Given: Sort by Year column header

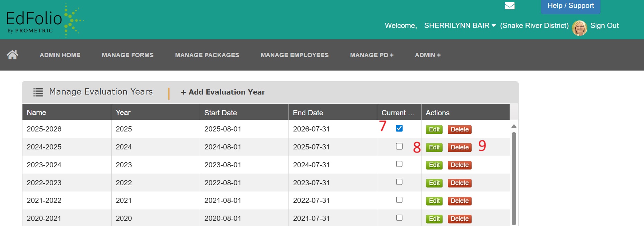Looking at the screenshot, I should [155, 112].
